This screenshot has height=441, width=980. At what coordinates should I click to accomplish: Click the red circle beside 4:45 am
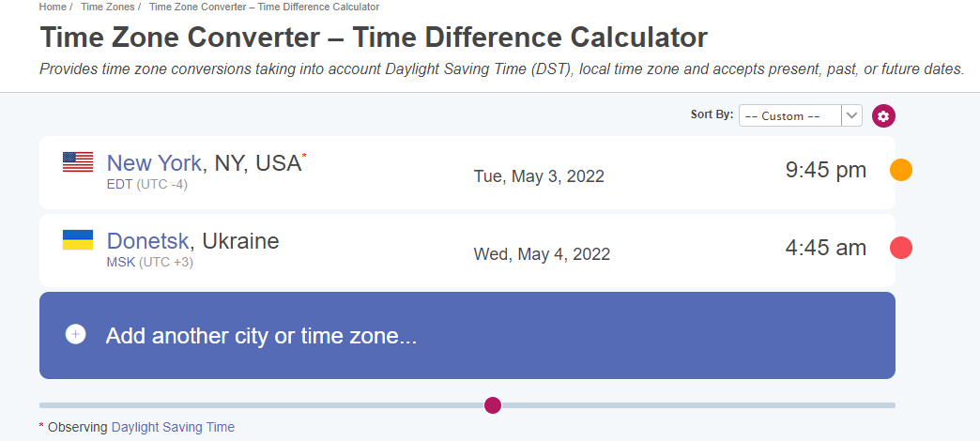click(x=900, y=248)
